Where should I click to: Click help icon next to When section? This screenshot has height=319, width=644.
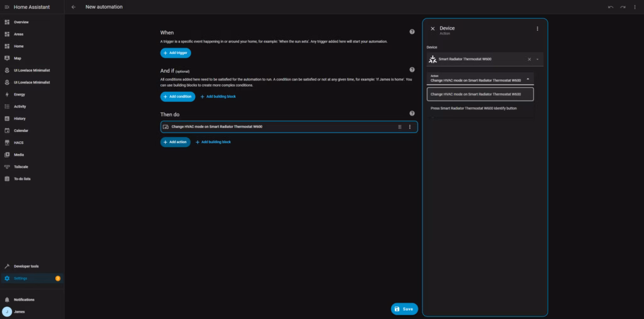[412, 31]
